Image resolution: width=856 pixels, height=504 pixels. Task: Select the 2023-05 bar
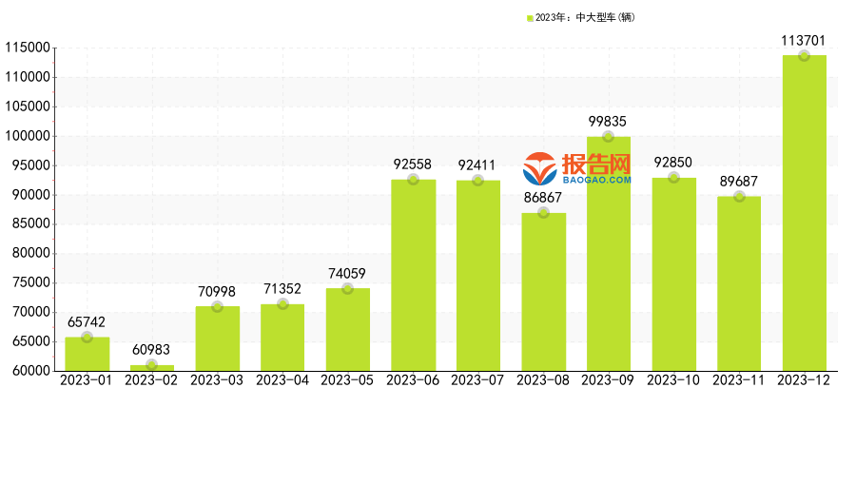[x=348, y=330]
